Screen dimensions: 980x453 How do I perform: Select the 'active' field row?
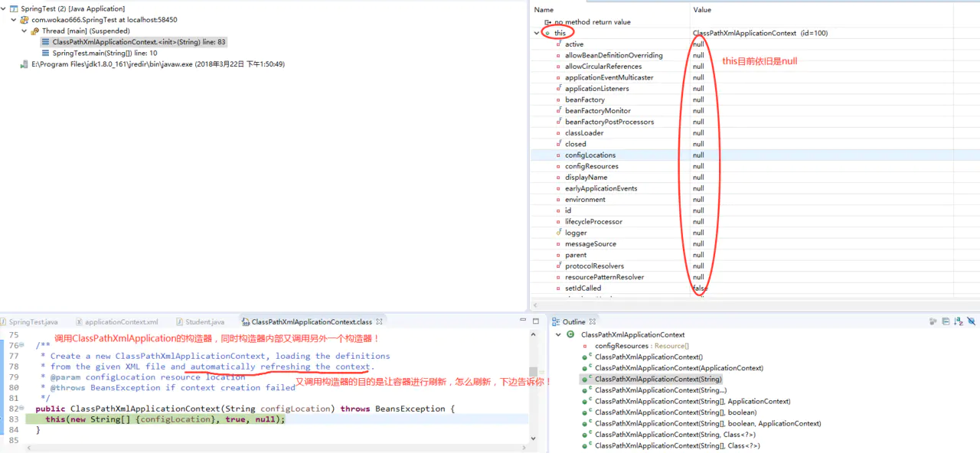[x=574, y=44]
